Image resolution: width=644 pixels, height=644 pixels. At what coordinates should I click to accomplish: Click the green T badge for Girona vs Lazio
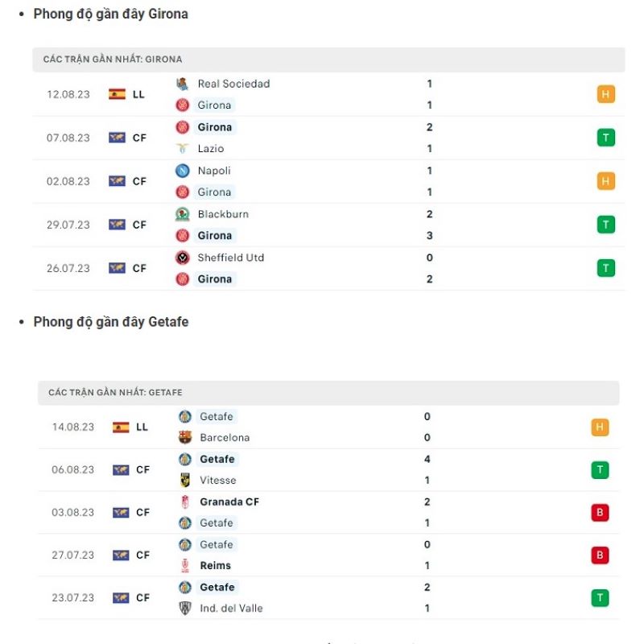pos(605,138)
